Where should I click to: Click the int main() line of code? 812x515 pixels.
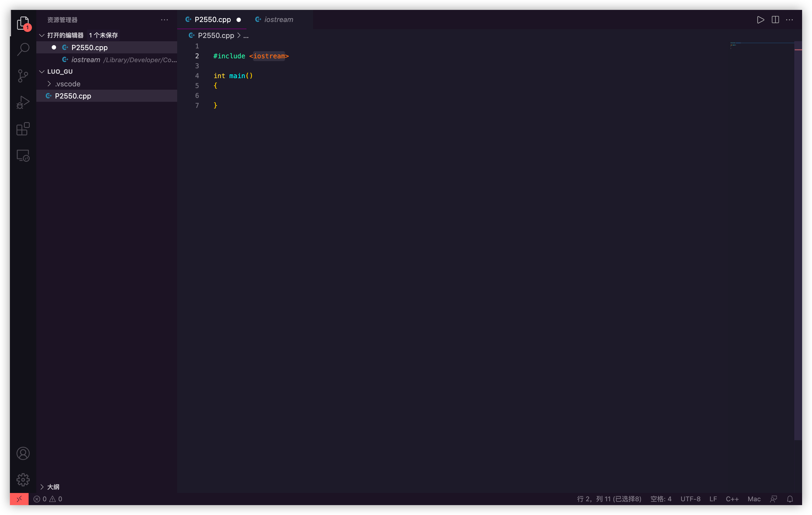(x=233, y=76)
